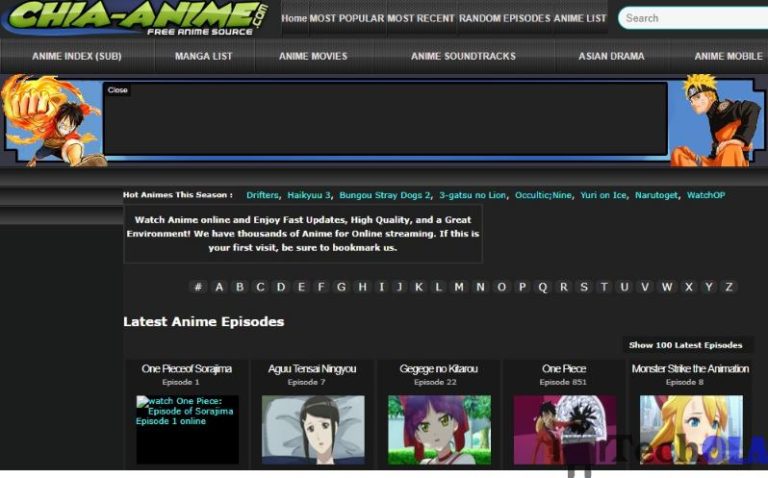
Task: Select letter U in index
Action: [624, 287]
